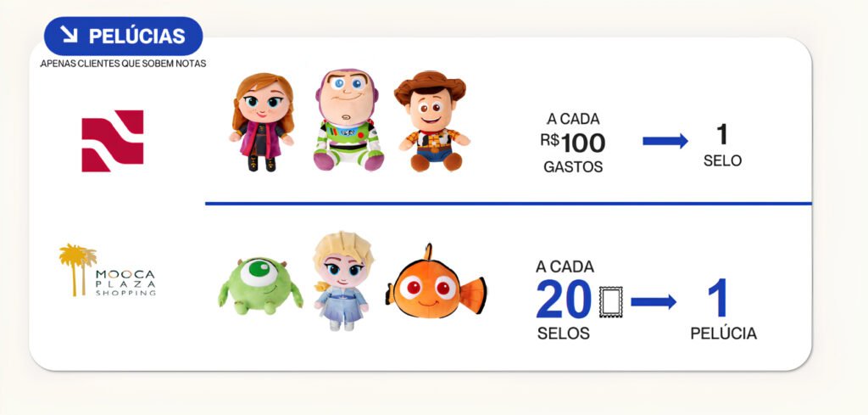Click the R$100 amount text
Image resolution: width=868 pixels, height=415 pixels.
[x=573, y=143]
